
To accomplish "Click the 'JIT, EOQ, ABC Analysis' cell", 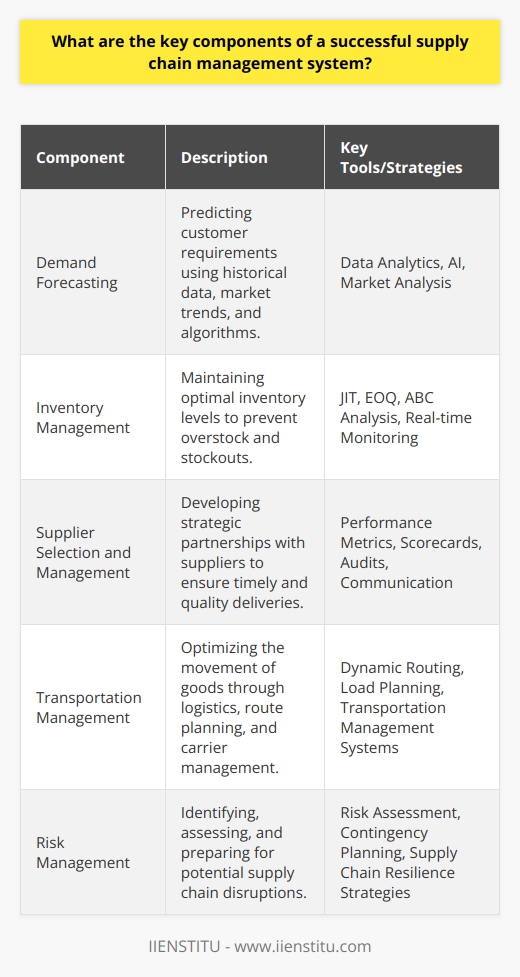I will (412, 417).
